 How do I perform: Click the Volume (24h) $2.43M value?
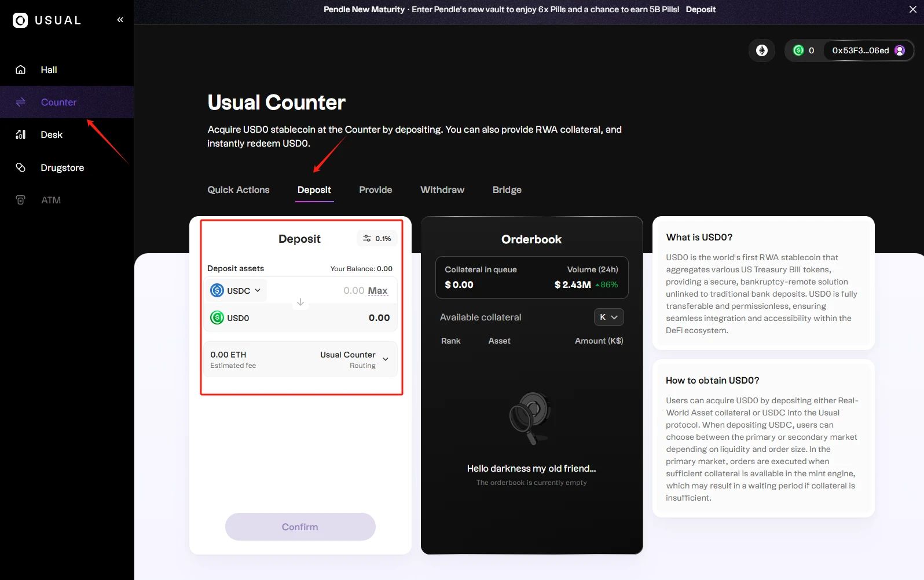click(573, 284)
